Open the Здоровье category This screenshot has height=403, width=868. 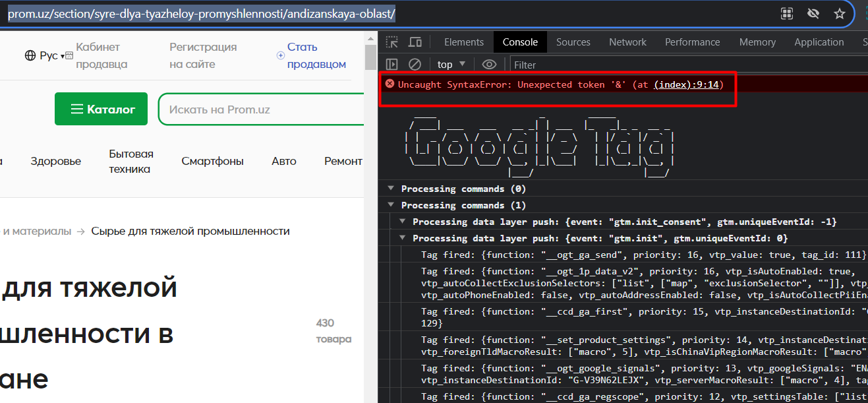click(55, 161)
